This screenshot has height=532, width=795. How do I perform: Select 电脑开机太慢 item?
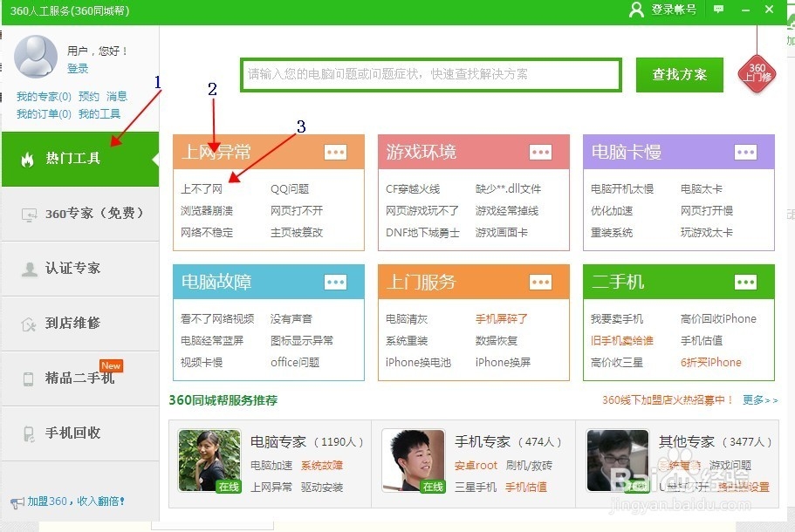622,189
